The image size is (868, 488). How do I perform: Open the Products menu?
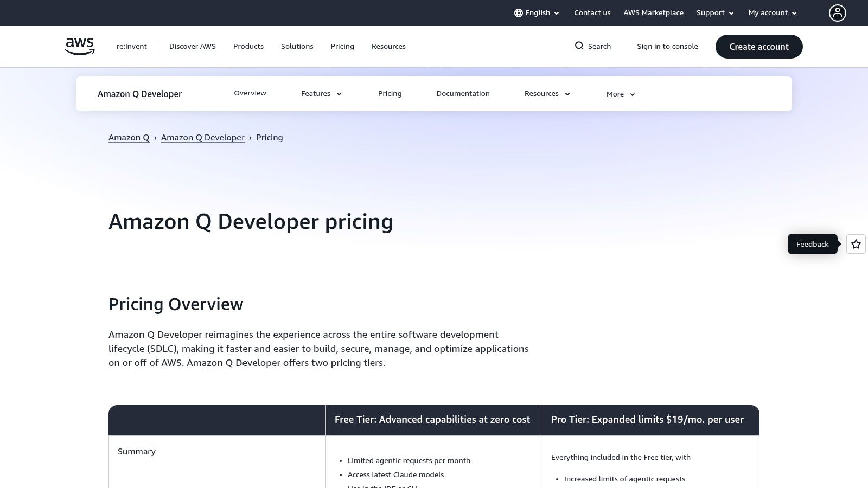coord(248,46)
